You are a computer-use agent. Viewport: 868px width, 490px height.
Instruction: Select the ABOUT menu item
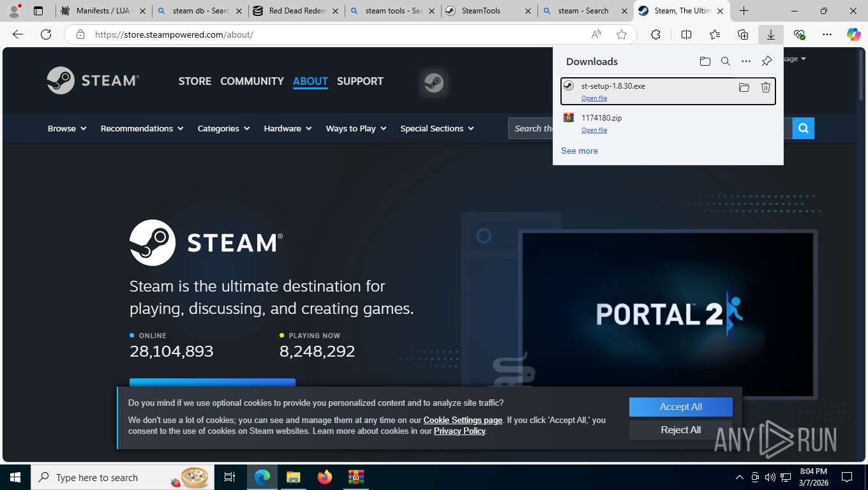pos(310,81)
